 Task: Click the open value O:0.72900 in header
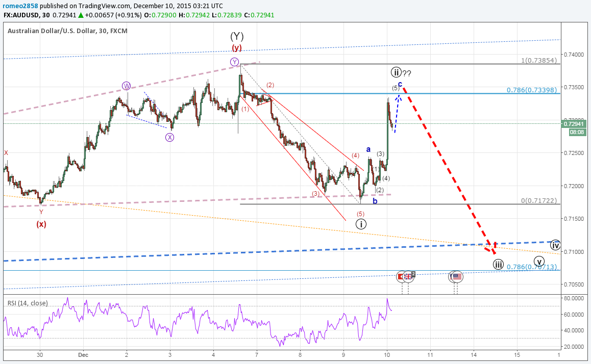[x=161, y=15]
